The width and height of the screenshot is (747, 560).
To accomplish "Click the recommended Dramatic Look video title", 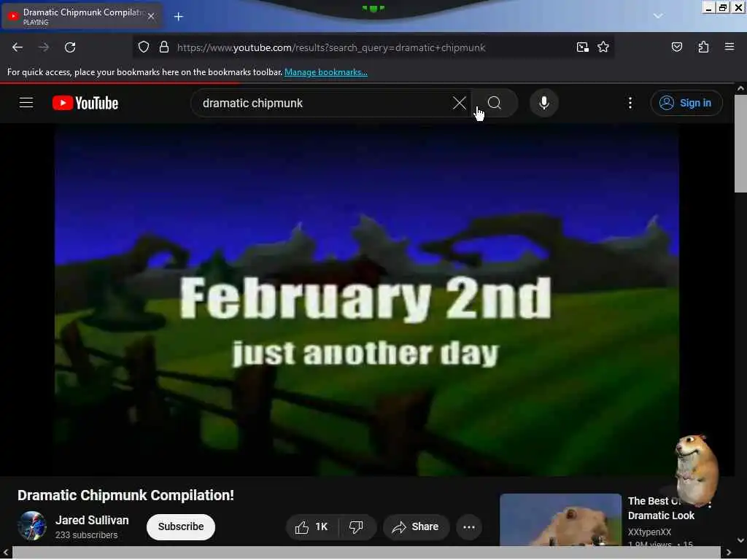I will click(661, 508).
